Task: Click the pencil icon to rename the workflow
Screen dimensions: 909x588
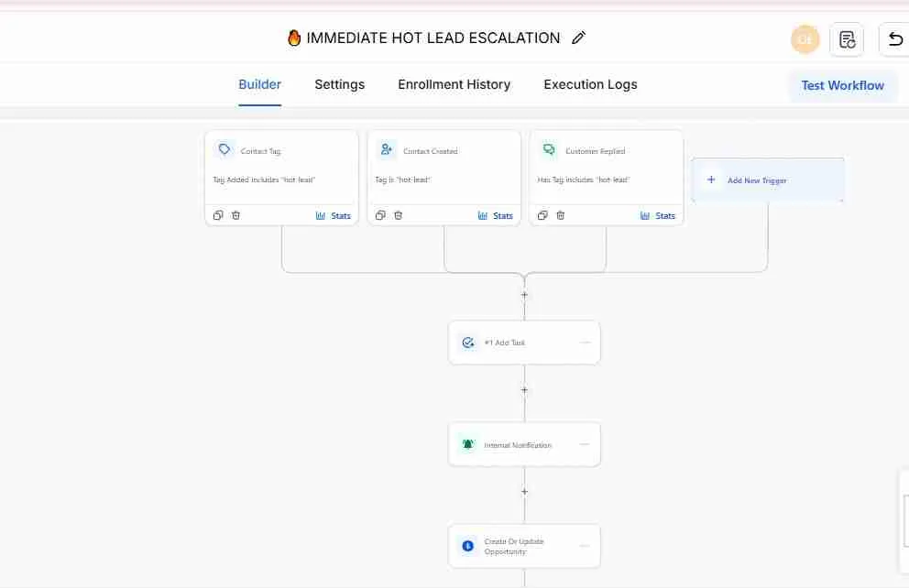Action: pyautogui.click(x=578, y=38)
